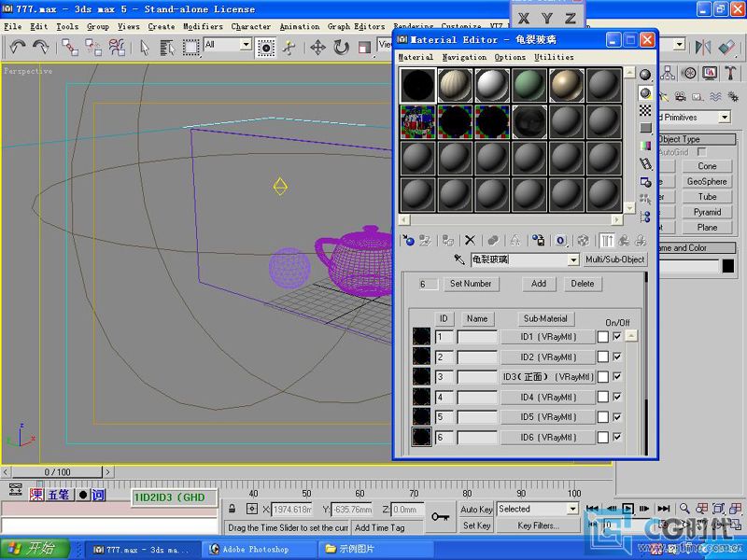The height and width of the screenshot is (560, 747).
Task: Choose the Select Object arrow tool
Action: [145, 48]
